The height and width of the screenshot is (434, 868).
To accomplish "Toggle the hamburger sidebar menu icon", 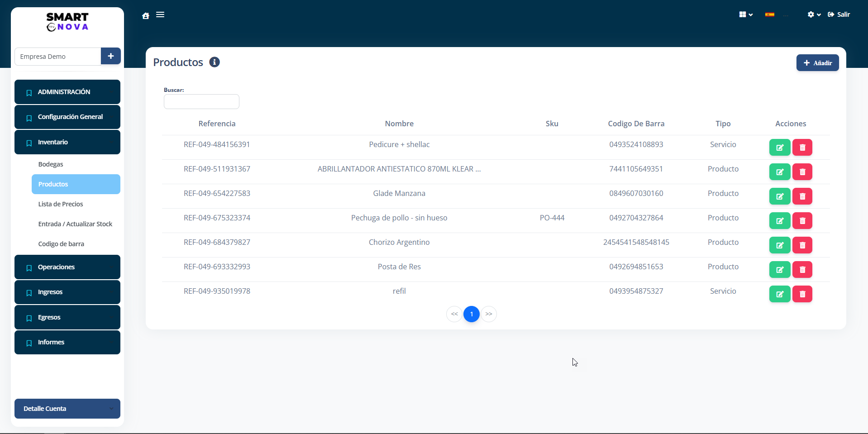I will click(160, 15).
